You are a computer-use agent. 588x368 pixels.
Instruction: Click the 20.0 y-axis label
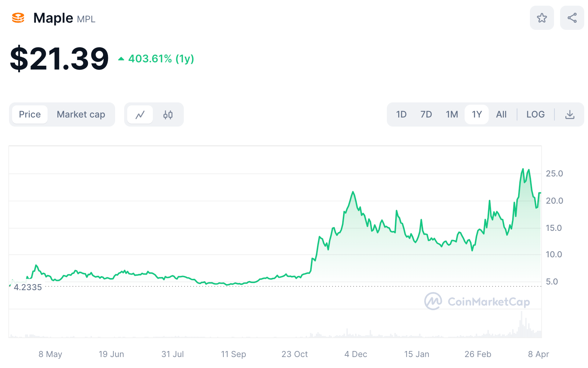coord(554,201)
